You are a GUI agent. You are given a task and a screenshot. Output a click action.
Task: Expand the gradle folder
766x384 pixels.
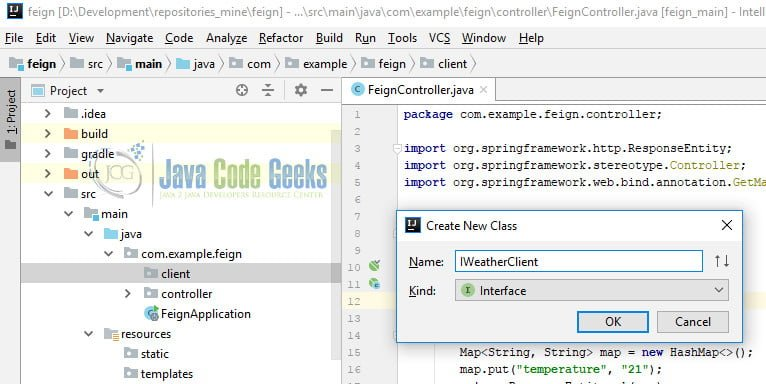click(47, 154)
